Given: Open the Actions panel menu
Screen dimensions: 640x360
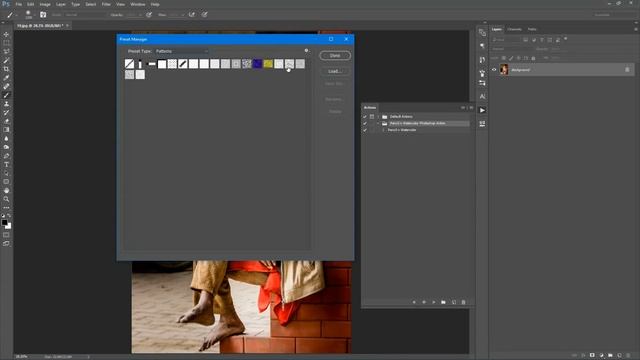Looking at the screenshot, I should 471,108.
